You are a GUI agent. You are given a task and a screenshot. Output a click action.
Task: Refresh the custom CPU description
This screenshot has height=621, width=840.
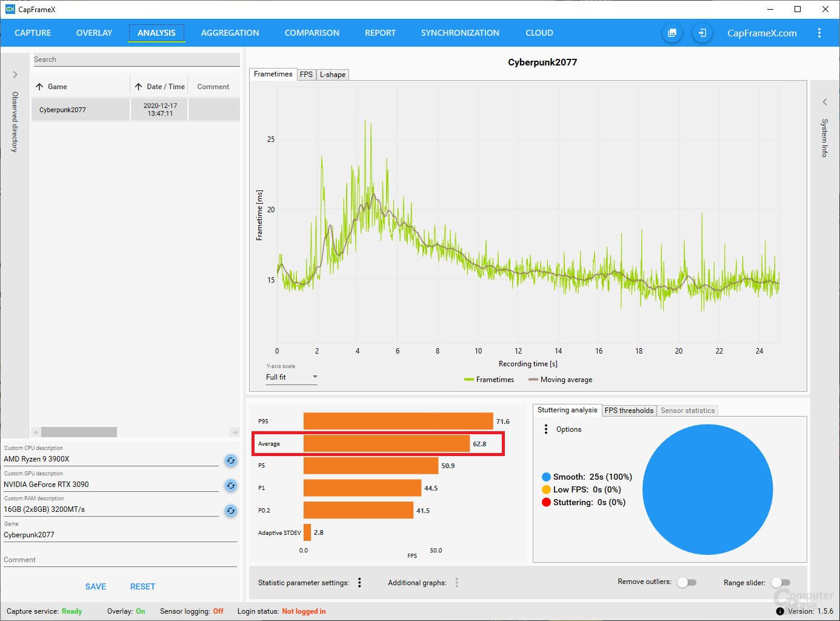tap(231, 460)
